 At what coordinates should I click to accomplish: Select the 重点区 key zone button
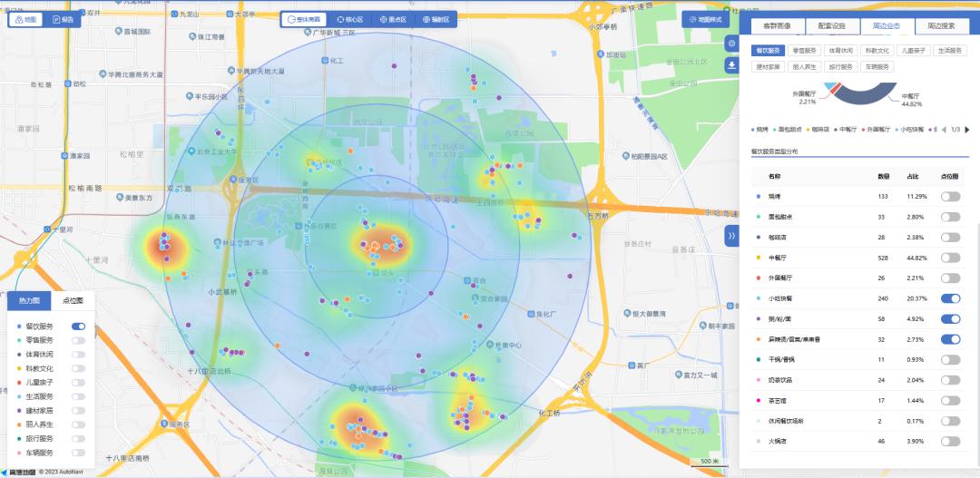pyautogui.click(x=393, y=19)
